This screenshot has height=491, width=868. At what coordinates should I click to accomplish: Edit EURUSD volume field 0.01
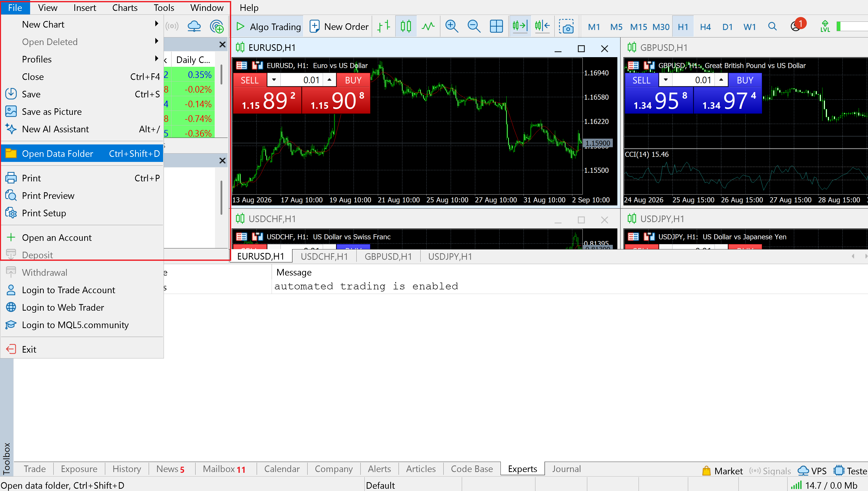click(302, 80)
